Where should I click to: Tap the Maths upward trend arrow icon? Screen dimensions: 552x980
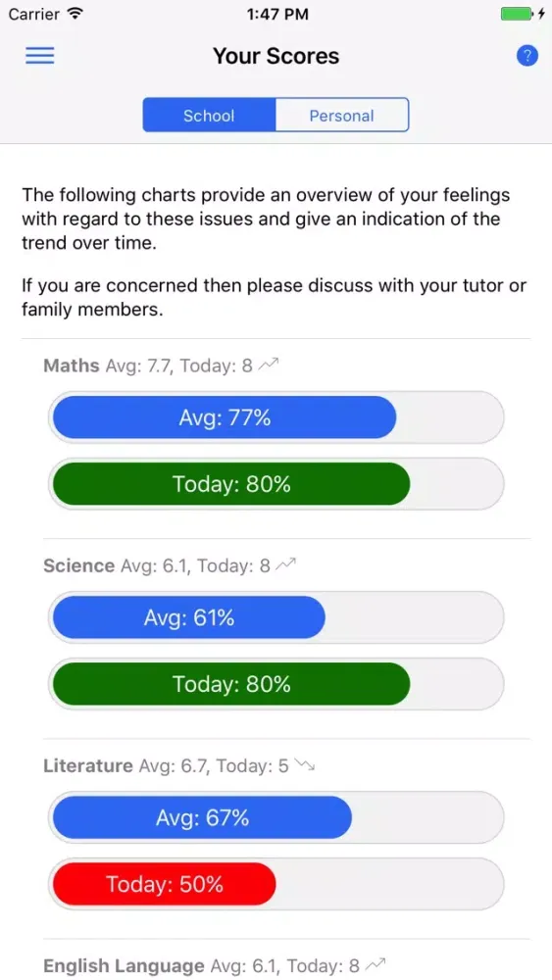(269, 365)
